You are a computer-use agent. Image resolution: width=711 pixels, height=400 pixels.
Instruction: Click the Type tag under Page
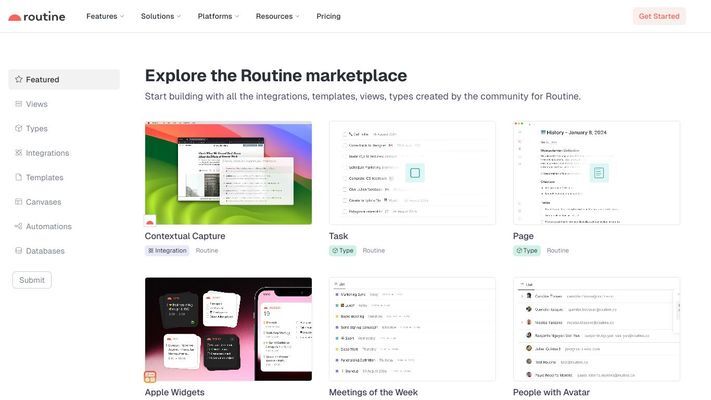[x=526, y=250]
